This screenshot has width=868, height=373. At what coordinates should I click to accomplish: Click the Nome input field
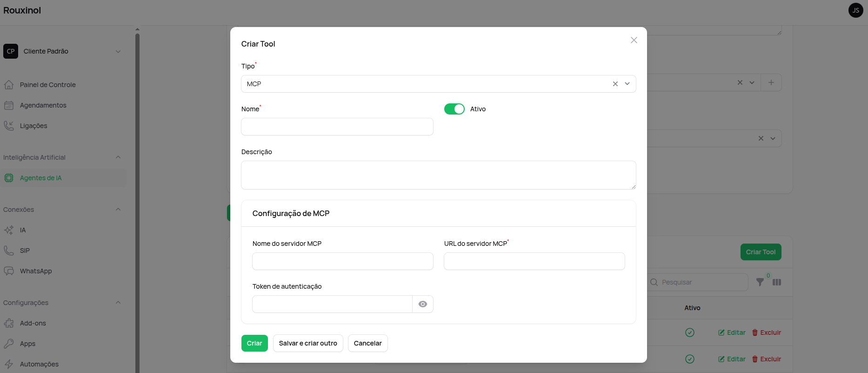pyautogui.click(x=337, y=127)
